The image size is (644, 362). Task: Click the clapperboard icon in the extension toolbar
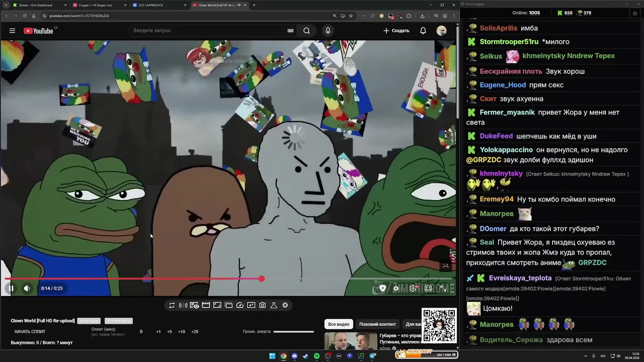(x=206, y=305)
